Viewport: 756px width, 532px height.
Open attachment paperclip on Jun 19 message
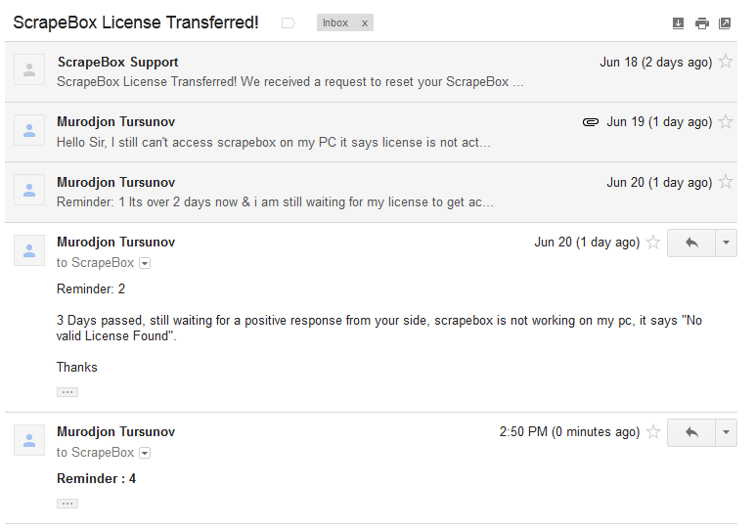point(590,122)
